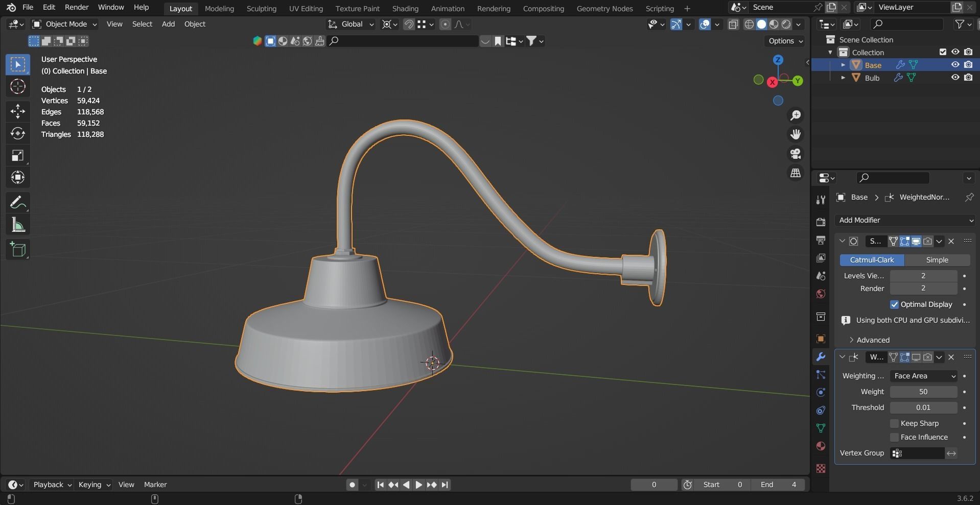Switch orthographic/perspective grid icon
The height and width of the screenshot is (505, 980).
[x=796, y=173]
